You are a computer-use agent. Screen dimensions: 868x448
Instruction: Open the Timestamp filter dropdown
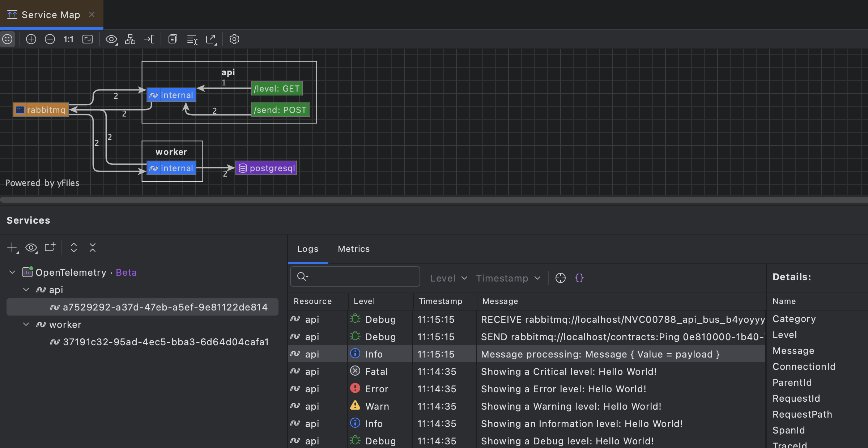508,278
